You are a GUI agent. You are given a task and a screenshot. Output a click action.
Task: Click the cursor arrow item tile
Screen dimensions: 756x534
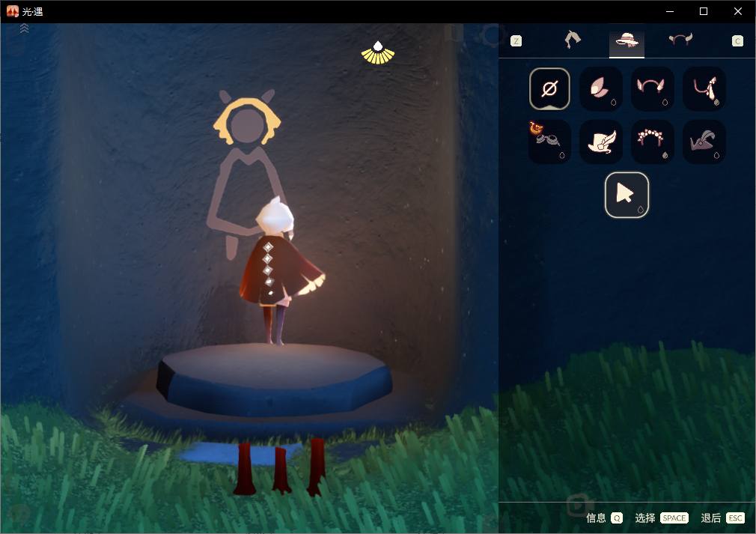[x=627, y=195]
